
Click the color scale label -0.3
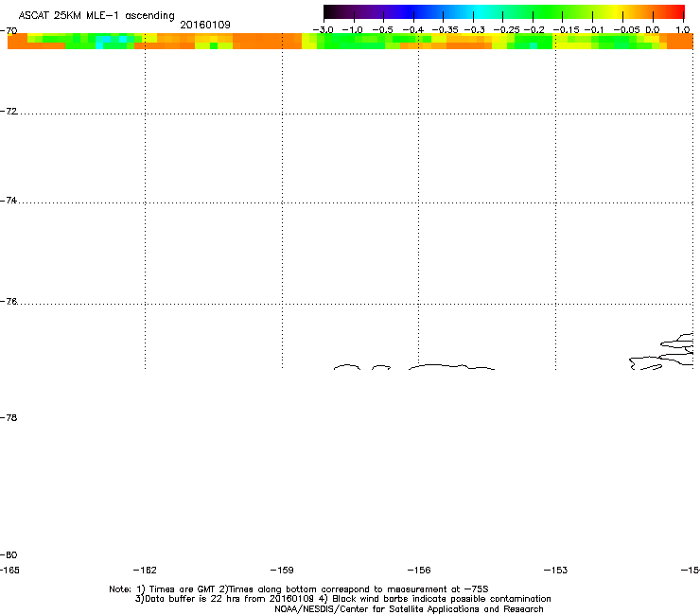tap(475, 30)
